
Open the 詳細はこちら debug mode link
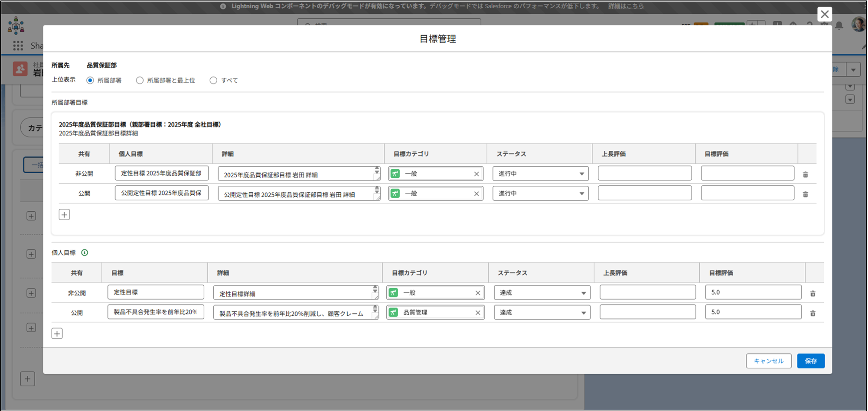coord(626,6)
